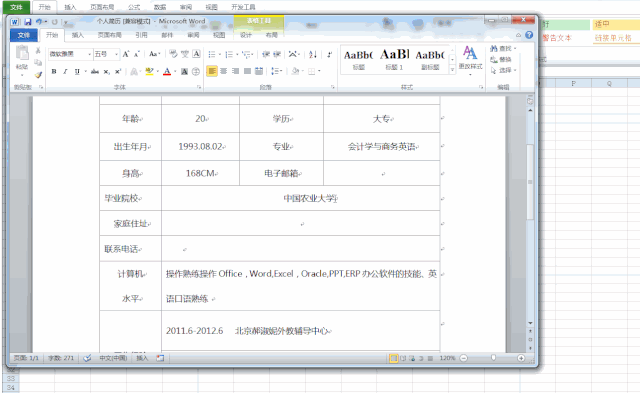Open the font name dropdown
Image resolution: width=640 pixels, height=393 pixels.
pos(89,54)
